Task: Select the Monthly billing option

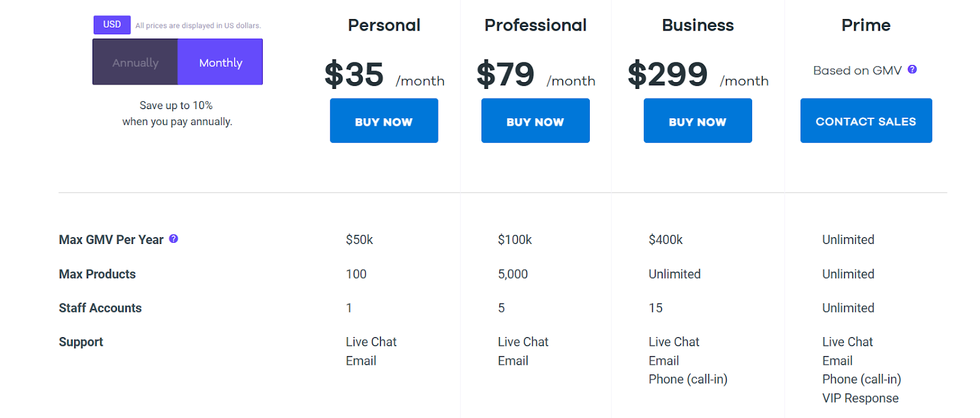Action: coord(221,62)
